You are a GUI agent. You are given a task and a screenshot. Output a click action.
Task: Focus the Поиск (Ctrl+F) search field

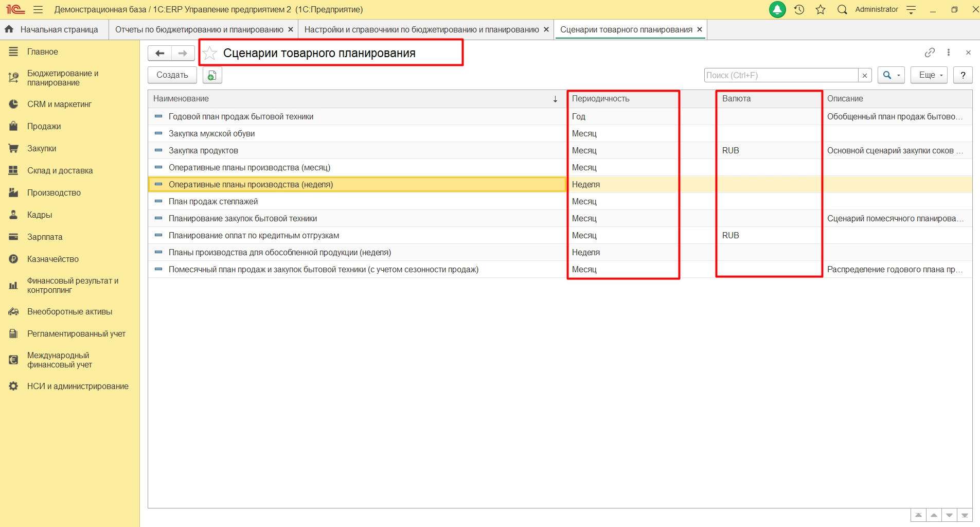(x=781, y=75)
